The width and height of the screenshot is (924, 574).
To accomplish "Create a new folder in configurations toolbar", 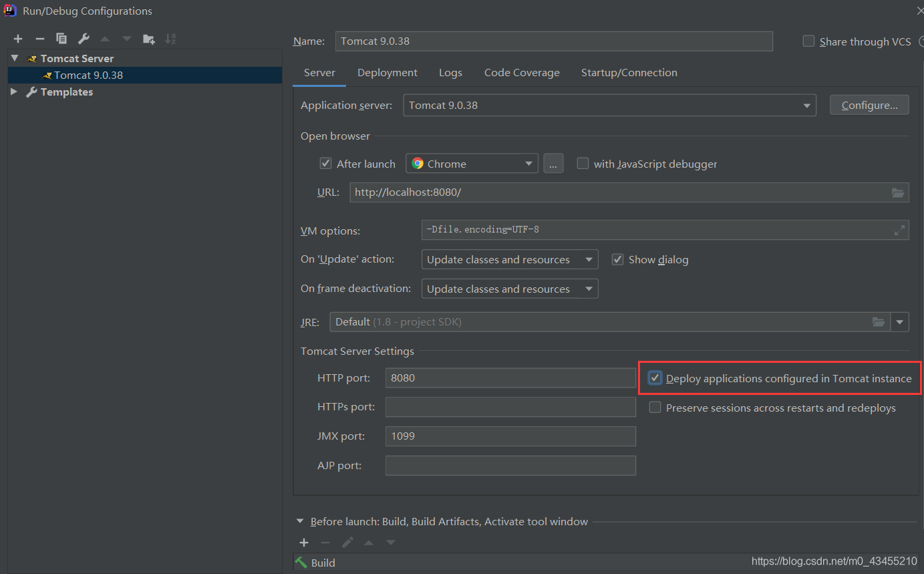I will coord(149,39).
